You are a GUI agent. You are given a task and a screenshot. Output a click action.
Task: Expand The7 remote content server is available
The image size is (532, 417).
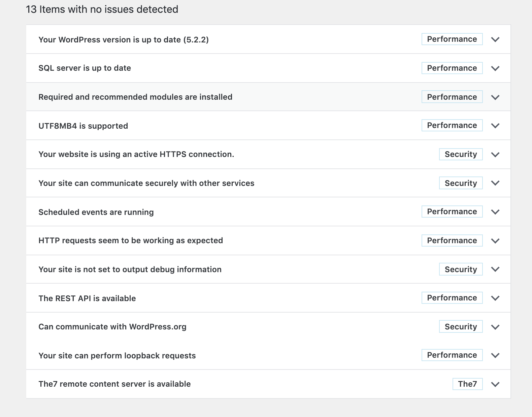495,384
